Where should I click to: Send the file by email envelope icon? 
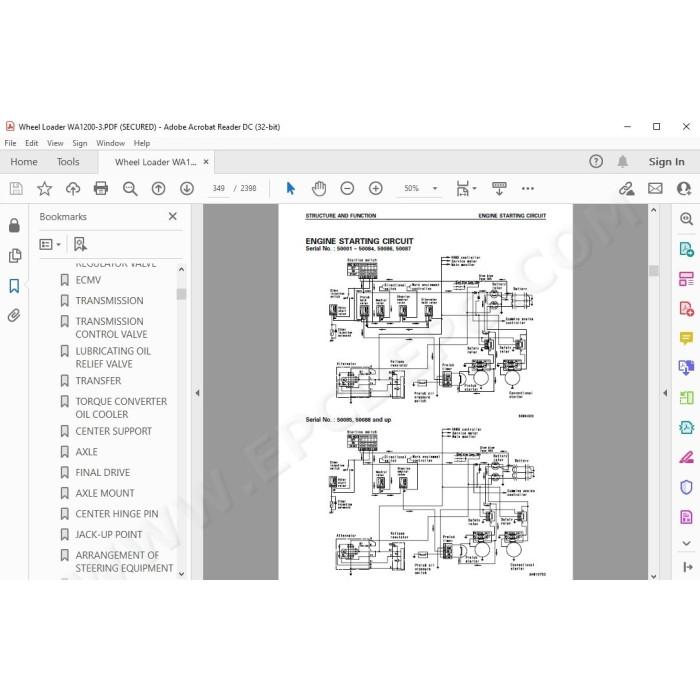(655, 188)
